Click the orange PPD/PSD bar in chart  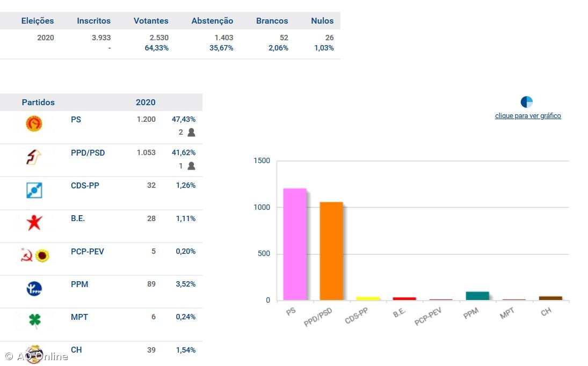click(331, 251)
